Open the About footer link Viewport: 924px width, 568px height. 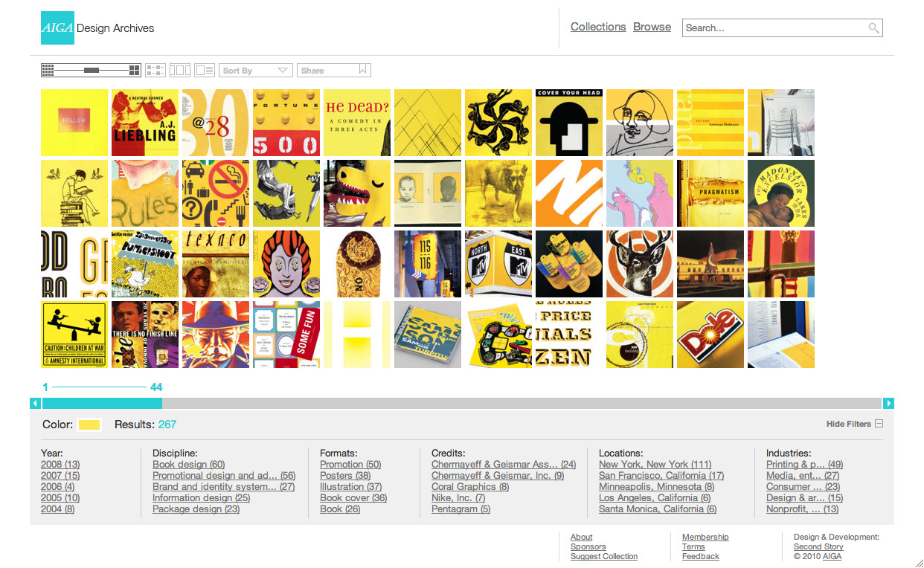582,537
